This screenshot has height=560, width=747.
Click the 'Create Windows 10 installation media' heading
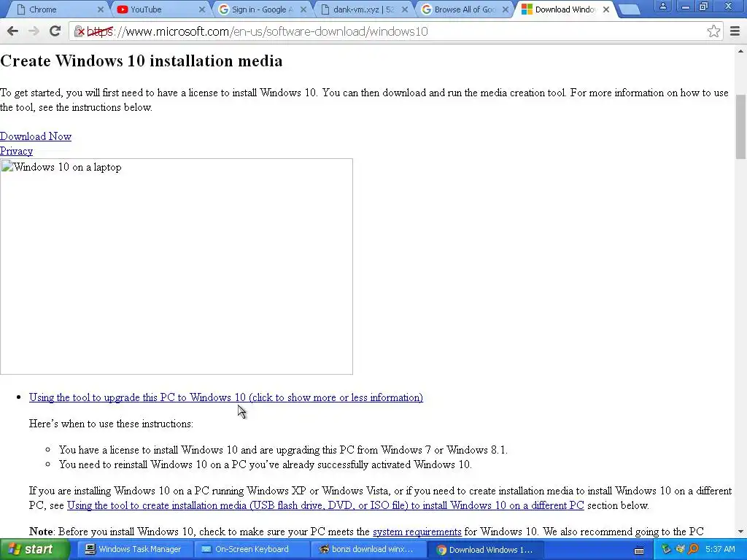click(x=142, y=61)
